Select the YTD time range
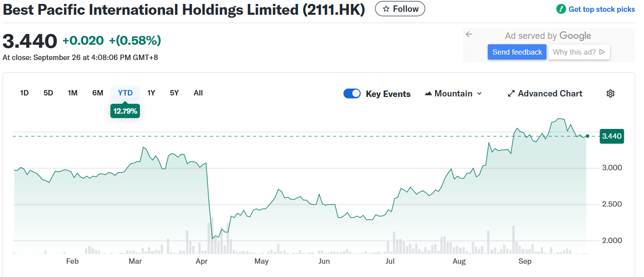644x277 pixels. [125, 93]
